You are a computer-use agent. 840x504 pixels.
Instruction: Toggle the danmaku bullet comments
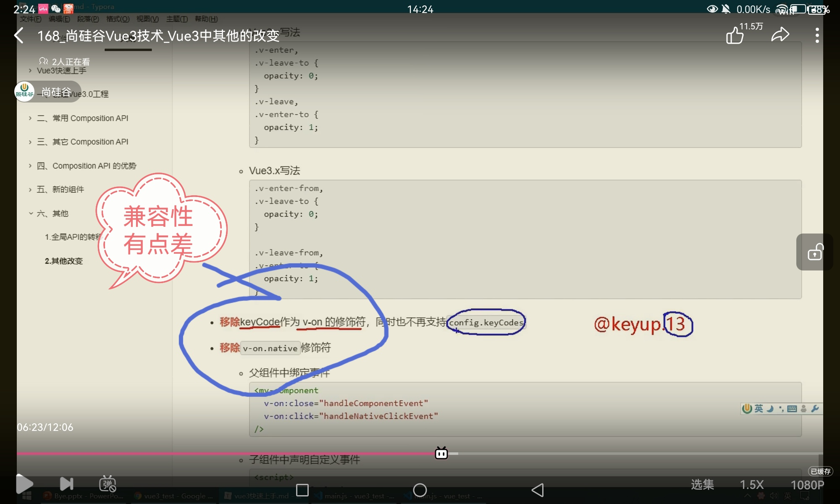click(108, 484)
